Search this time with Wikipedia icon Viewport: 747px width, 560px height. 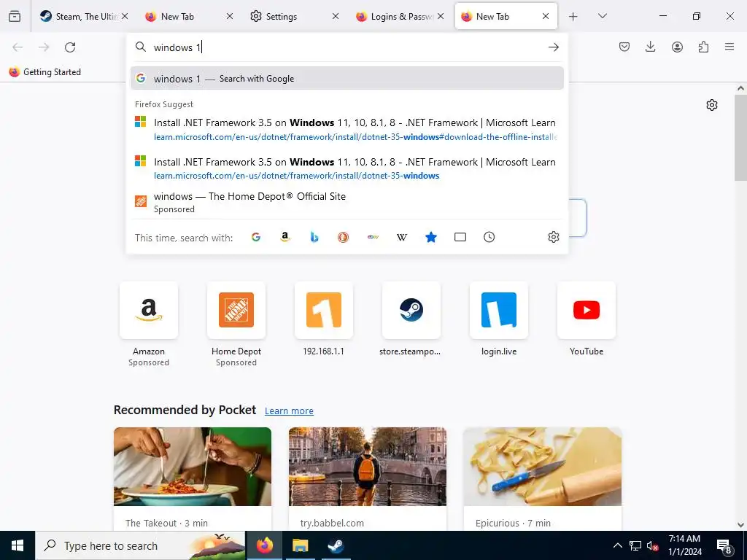[x=402, y=237]
